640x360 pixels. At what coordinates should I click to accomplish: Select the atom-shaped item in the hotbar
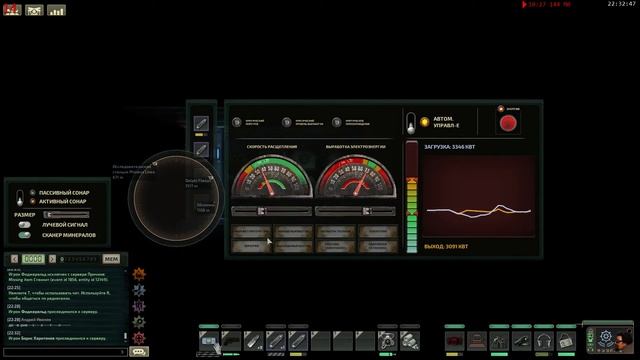tap(387, 341)
